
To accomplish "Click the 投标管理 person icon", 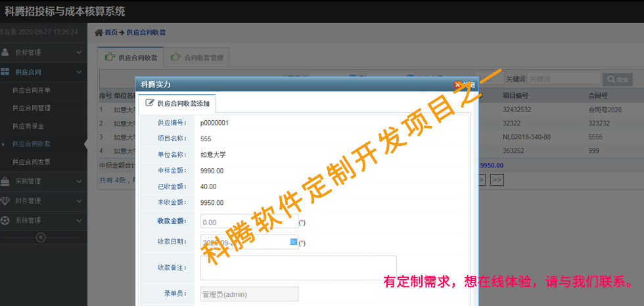I will 5,53.
